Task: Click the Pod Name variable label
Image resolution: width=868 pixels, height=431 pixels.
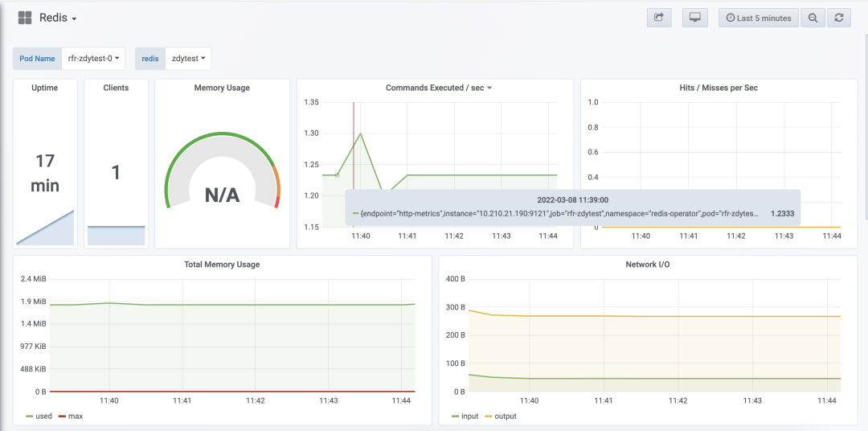Action: (x=37, y=58)
